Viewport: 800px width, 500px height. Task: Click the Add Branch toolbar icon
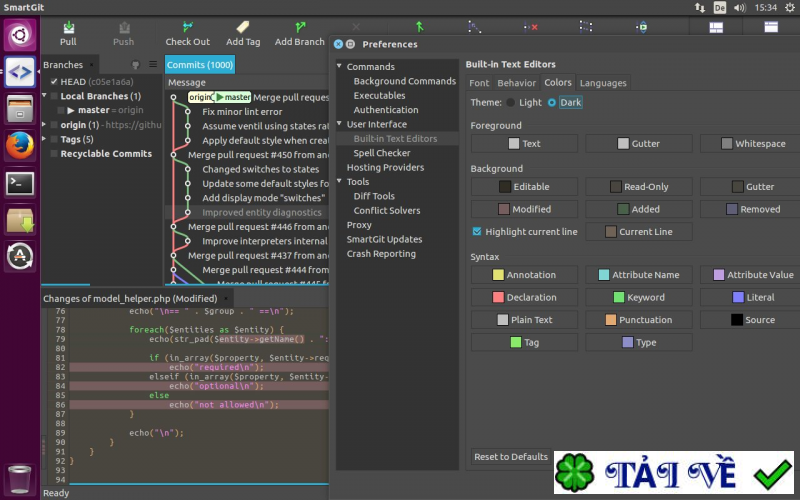click(300, 28)
